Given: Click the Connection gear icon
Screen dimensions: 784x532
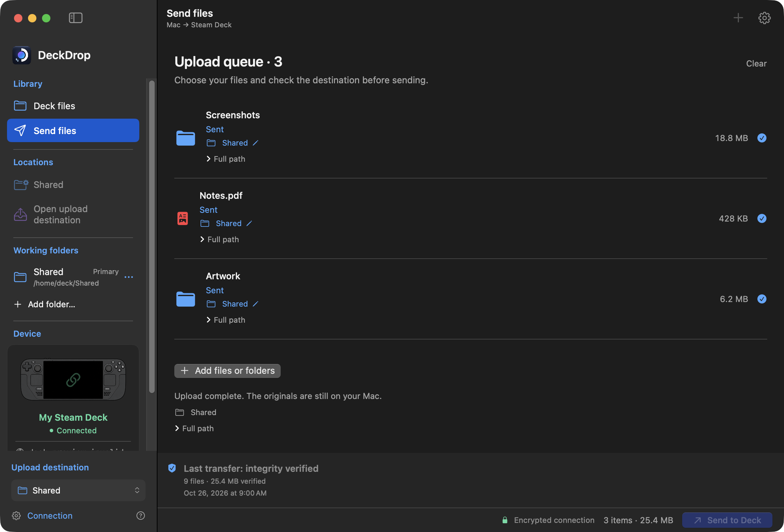Looking at the screenshot, I should (x=16, y=516).
